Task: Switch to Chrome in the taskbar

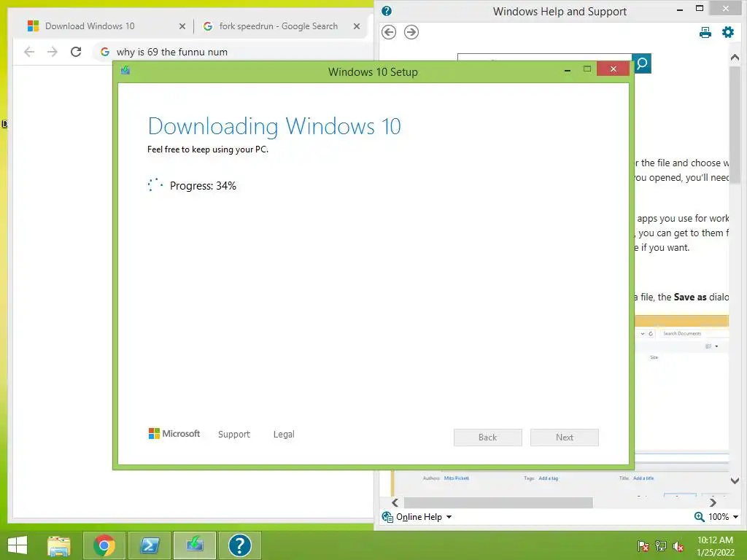Action: 104,545
